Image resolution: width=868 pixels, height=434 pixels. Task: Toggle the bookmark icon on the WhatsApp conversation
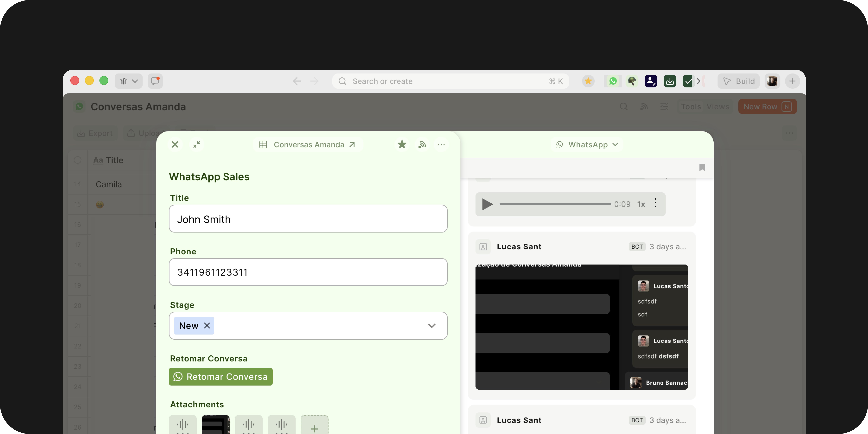pos(702,167)
